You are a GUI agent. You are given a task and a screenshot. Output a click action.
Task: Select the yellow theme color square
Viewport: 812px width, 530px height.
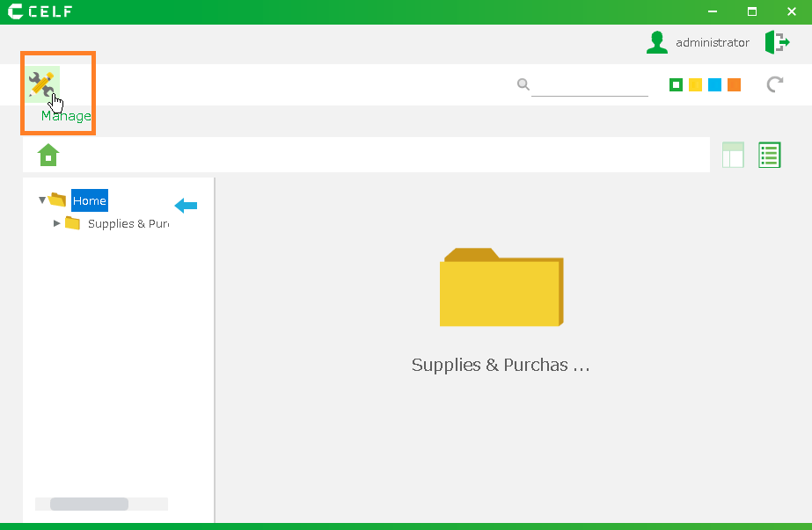[695, 84]
